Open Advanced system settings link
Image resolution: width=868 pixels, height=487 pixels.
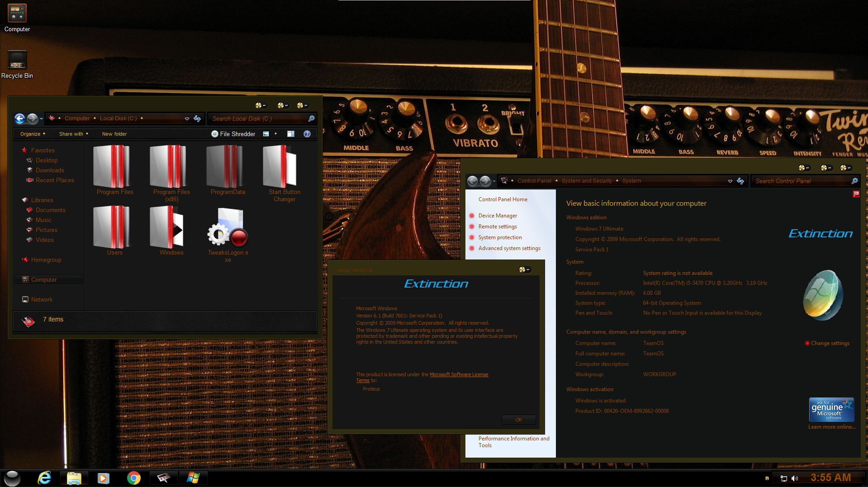509,248
